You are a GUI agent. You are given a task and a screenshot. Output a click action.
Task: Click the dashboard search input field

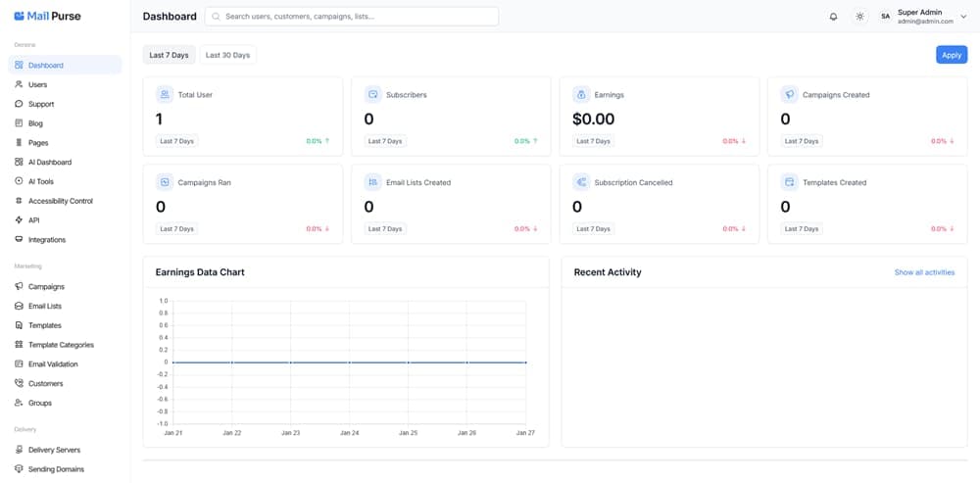coord(353,17)
